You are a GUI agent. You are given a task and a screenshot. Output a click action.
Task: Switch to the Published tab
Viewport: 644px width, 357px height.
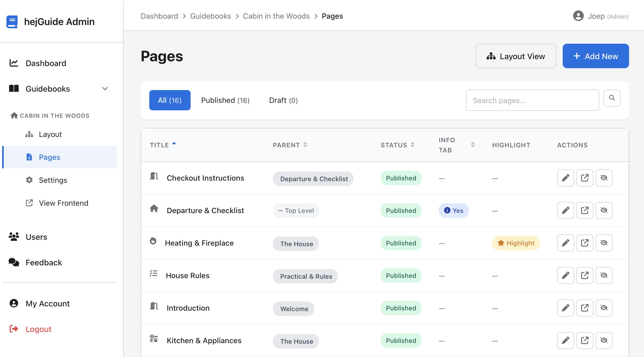pos(225,100)
